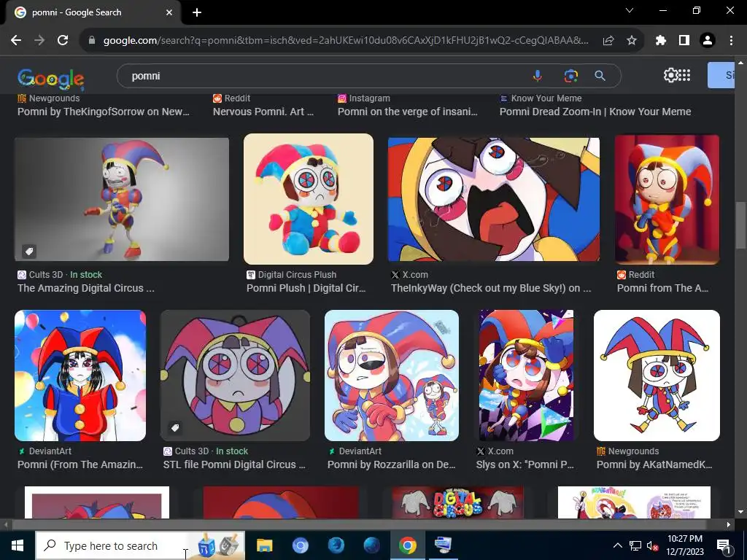Search by image with the Lens icon
This screenshot has height=560, width=747.
570,76
